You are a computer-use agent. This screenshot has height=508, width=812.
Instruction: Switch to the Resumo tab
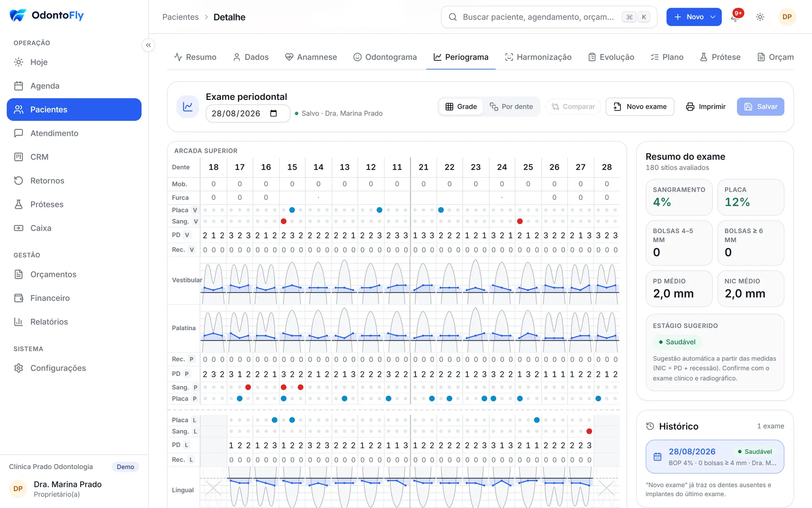pos(195,57)
